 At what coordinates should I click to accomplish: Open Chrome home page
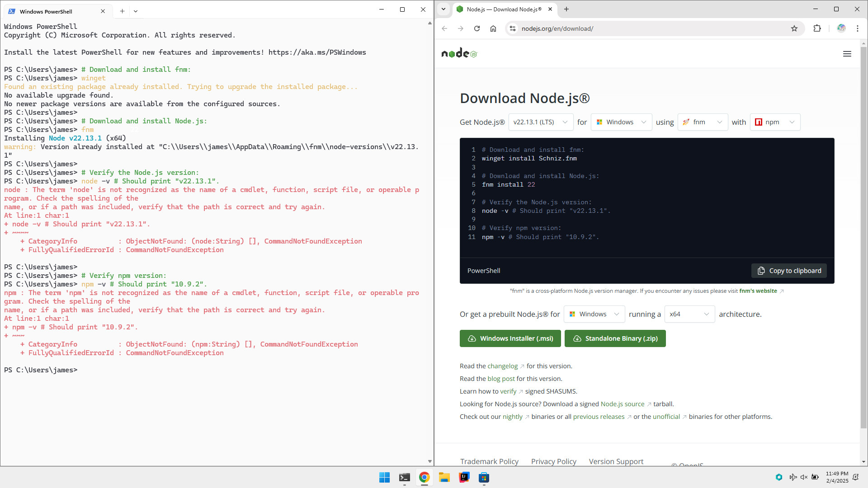(493, 28)
